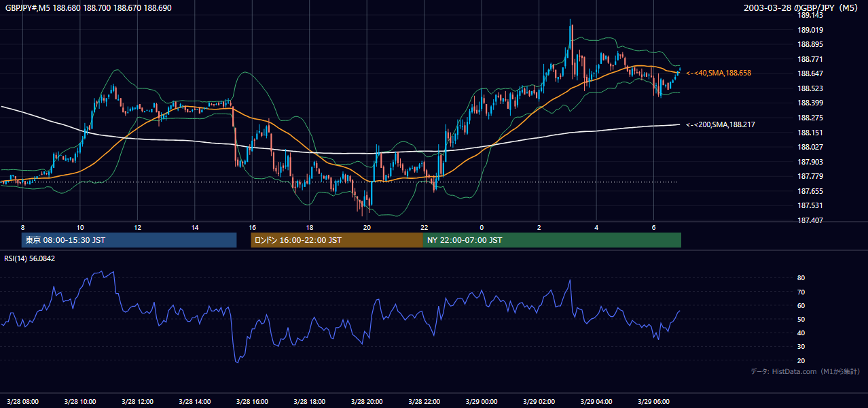The image size is (868, 408).
Task: Click the 3/28 10:00 time axis label
Action: pyautogui.click(x=80, y=402)
